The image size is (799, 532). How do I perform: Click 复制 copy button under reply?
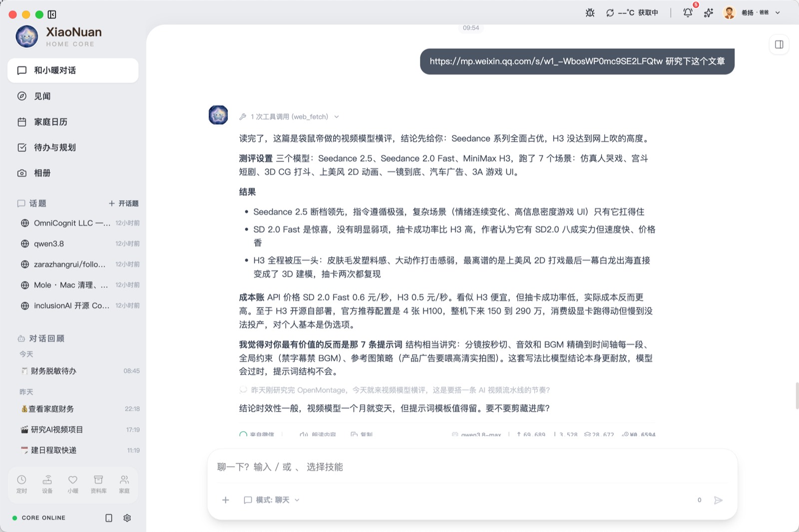(362, 435)
